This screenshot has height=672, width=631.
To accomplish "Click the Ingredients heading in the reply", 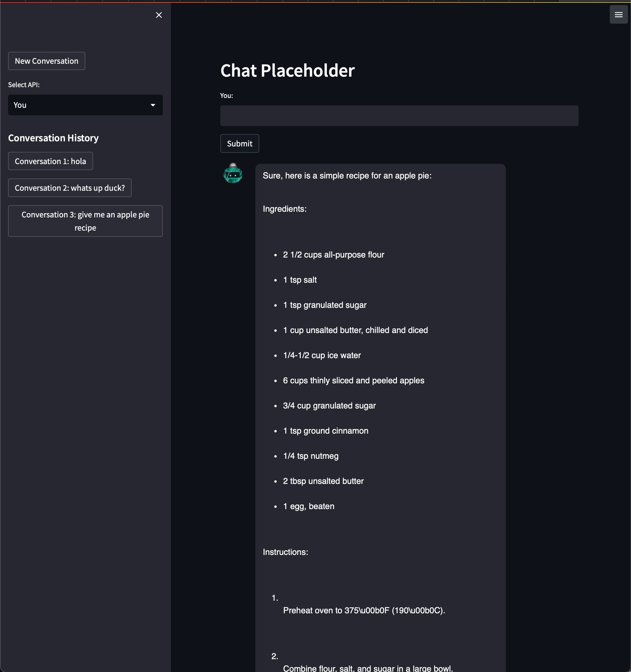I will [284, 209].
